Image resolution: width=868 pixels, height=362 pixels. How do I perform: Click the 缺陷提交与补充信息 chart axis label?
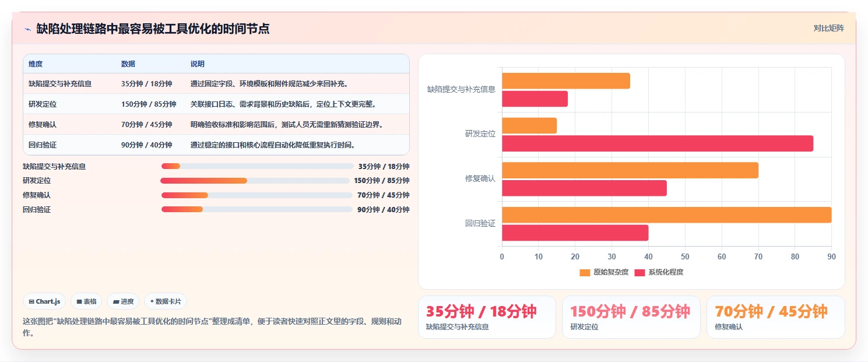(x=461, y=89)
